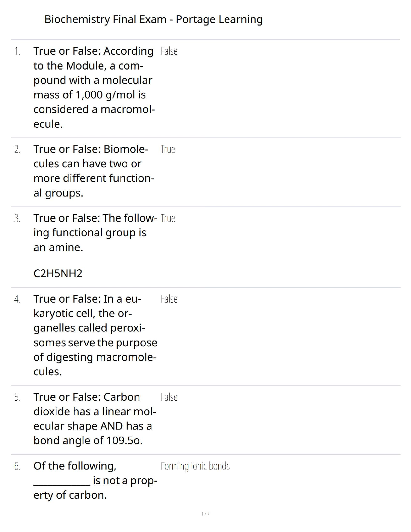
Task: Select the question about molecular mass of 1,000 g/mol
Action: click(x=94, y=87)
